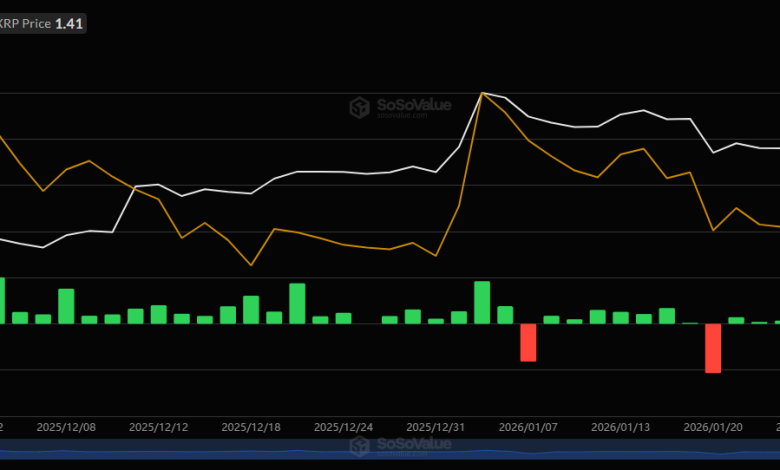Click the SoSoValue logo watermark on the chart
This screenshot has width=780, height=470.
click(400, 106)
